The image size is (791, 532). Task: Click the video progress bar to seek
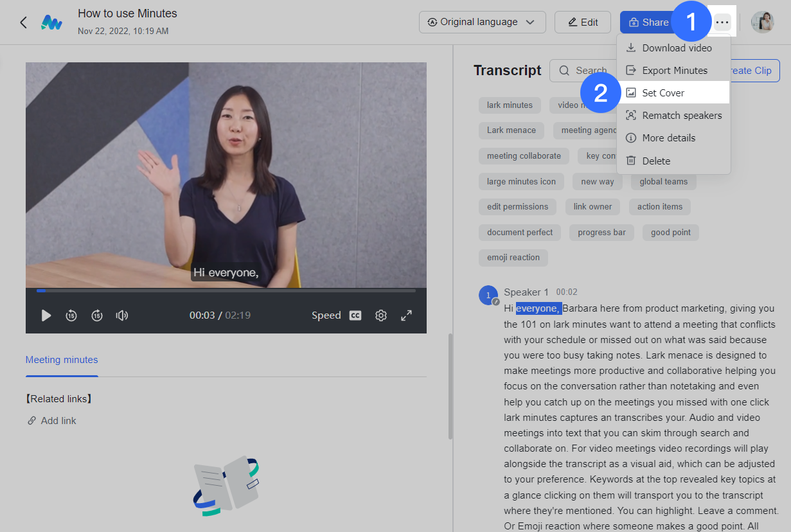tap(225, 290)
